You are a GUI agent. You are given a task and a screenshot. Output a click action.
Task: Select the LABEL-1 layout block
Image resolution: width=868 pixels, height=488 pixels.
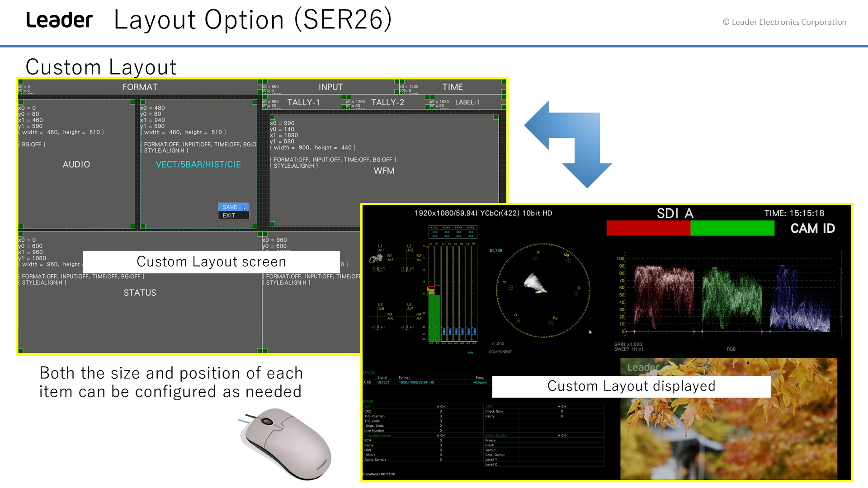(x=467, y=103)
